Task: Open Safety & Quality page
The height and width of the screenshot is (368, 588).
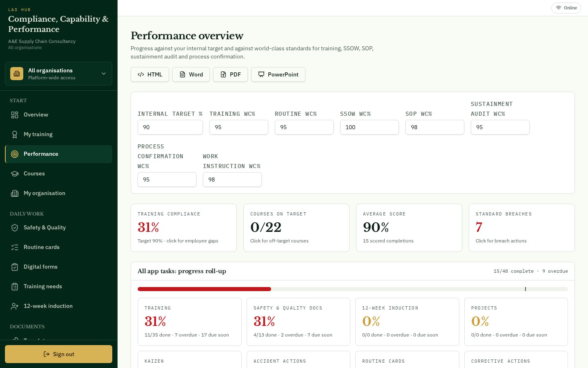Action: (58, 228)
